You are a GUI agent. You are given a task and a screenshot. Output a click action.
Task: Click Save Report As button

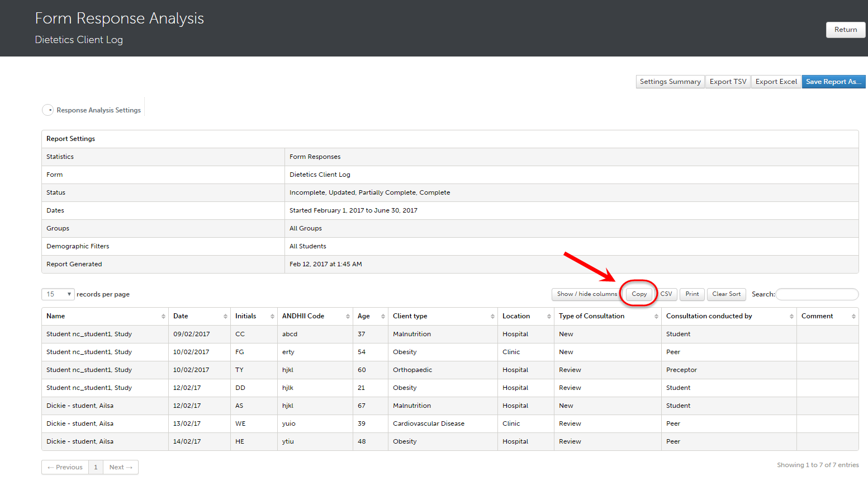tap(833, 82)
